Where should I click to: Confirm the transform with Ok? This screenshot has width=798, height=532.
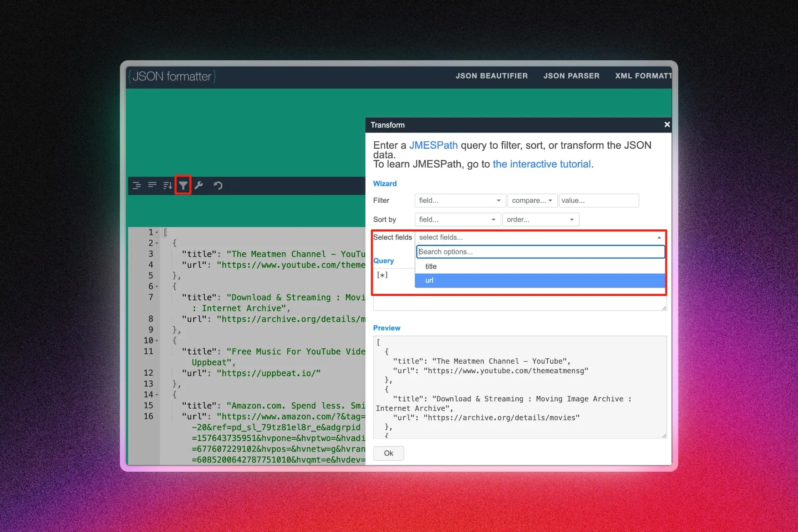coord(388,453)
